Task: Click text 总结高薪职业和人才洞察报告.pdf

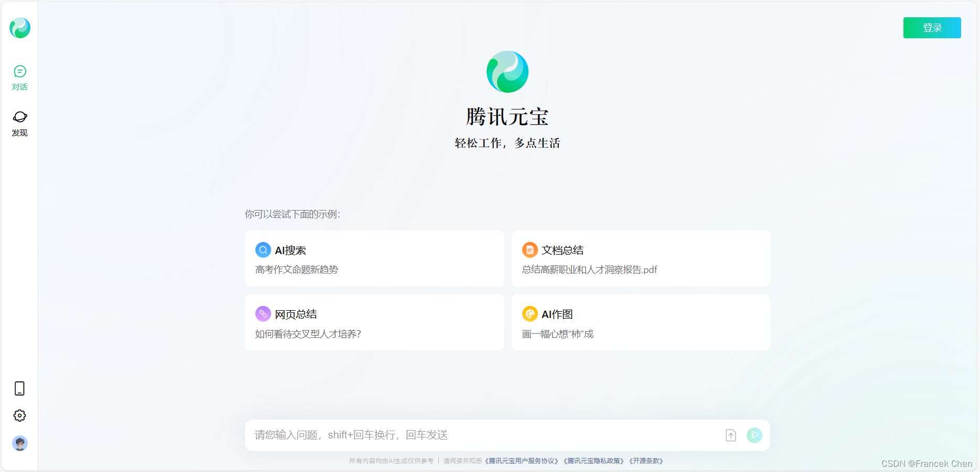Action: click(x=589, y=270)
